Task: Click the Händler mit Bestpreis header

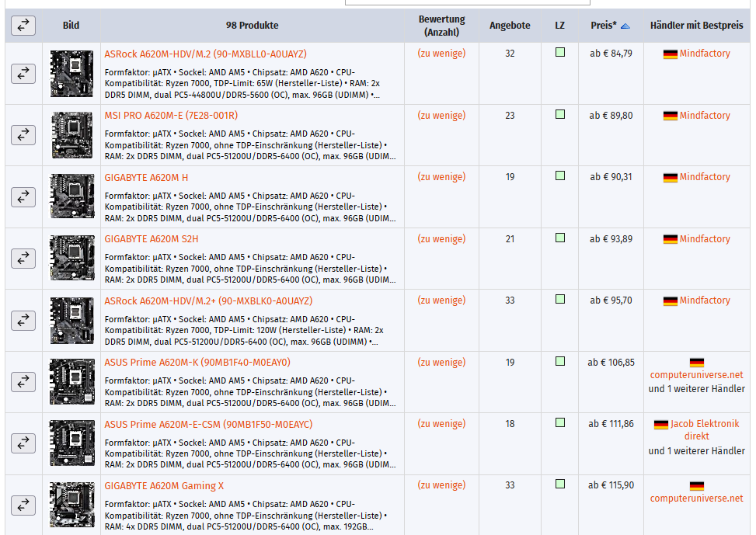Action: pyautogui.click(x=697, y=26)
